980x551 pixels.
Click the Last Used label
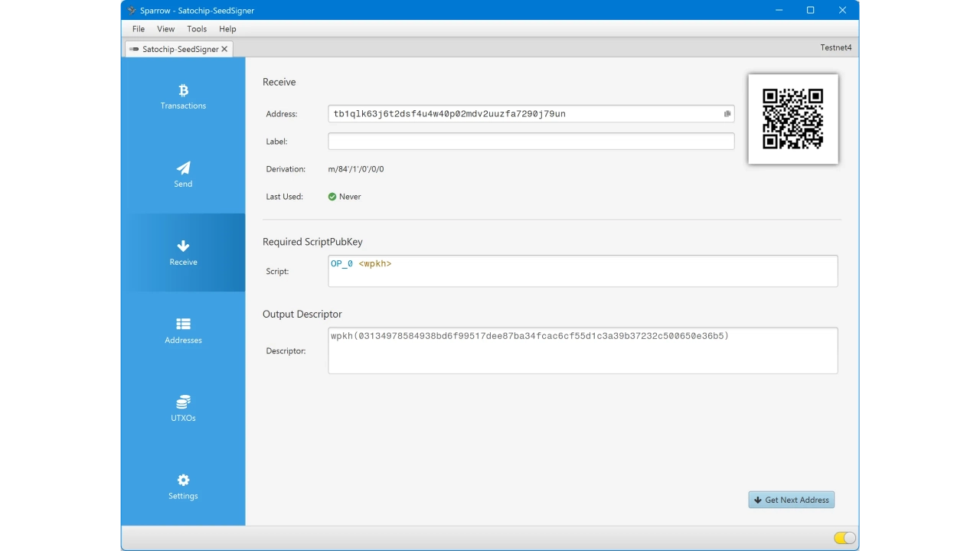click(x=285, y=197)
